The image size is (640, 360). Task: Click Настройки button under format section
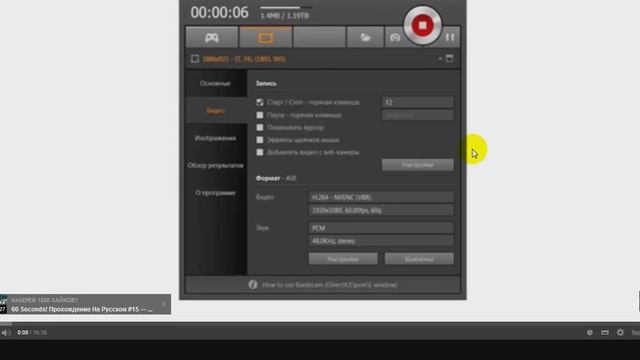343,259
